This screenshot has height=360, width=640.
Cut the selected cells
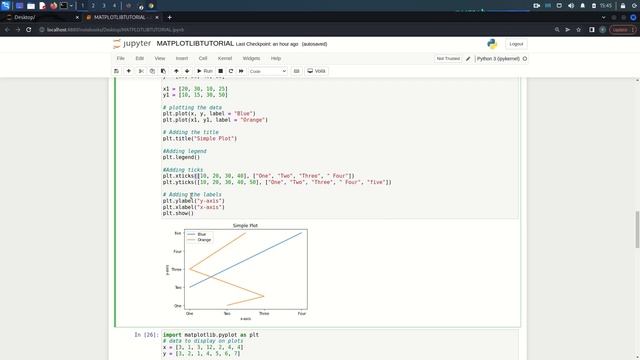pos(141,71)
